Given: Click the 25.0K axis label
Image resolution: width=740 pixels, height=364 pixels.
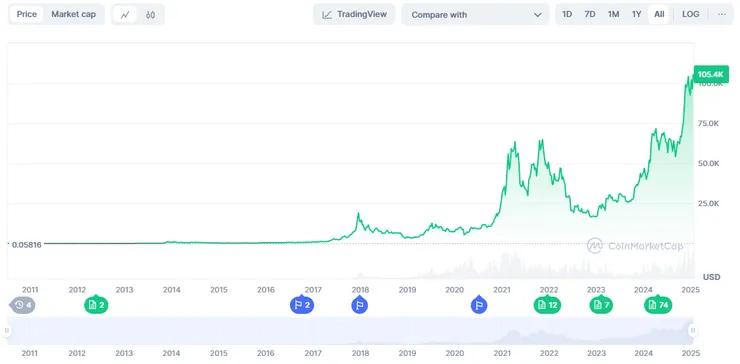Looking at the screenshot, I should click(x=708, y=203).
